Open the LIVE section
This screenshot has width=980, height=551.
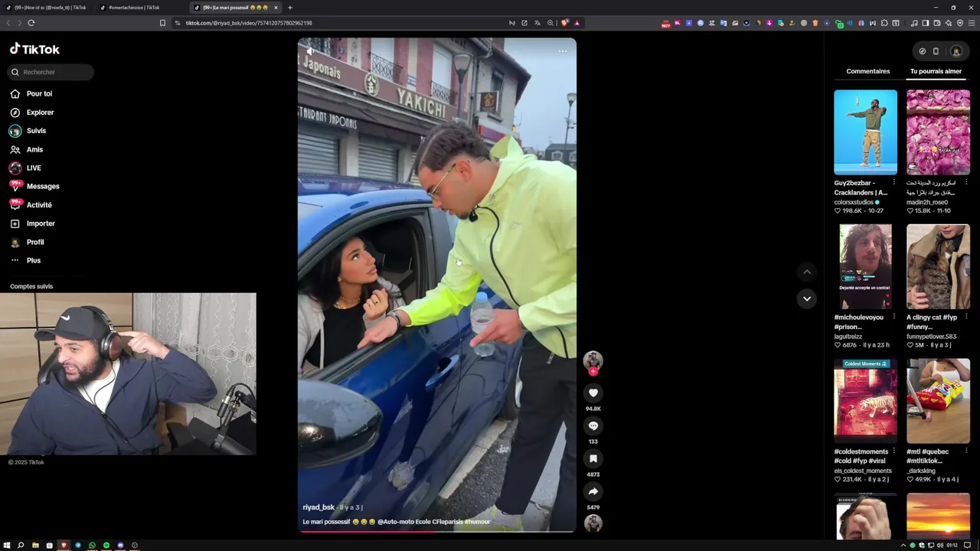[25, 168]
